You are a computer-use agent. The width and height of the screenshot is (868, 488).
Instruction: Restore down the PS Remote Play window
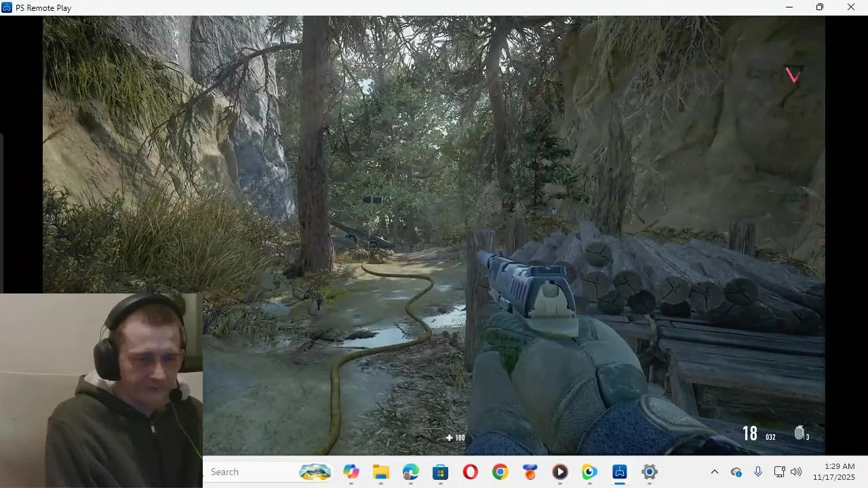click(820, 7)
